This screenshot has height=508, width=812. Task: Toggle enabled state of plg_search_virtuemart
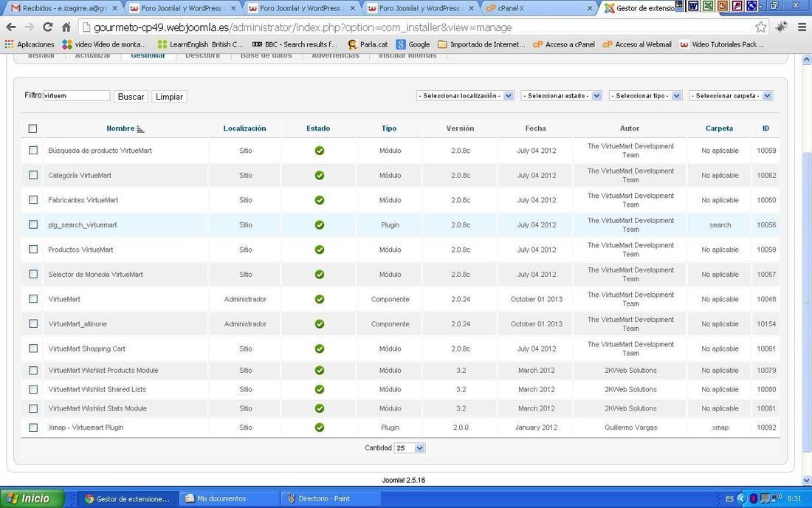pos(319,224)
